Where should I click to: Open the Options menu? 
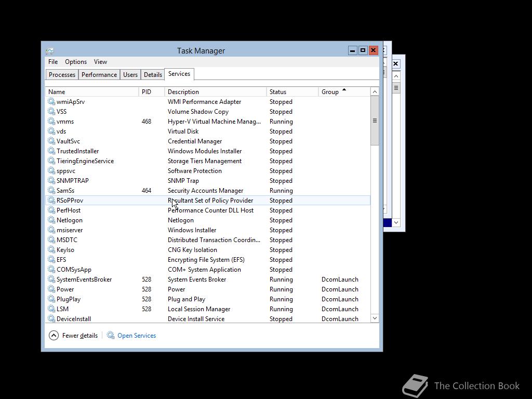[x=76, y=62]
